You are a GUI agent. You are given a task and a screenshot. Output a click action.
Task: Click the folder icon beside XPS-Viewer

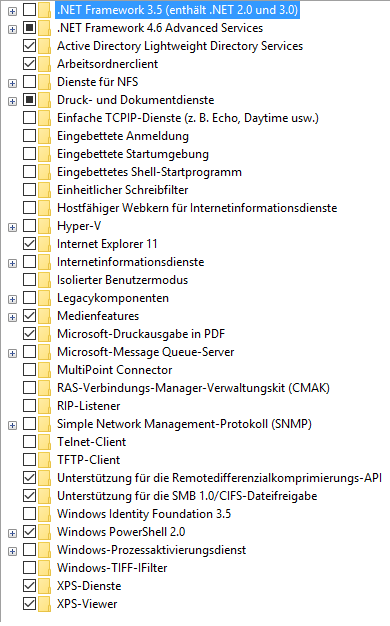tap(45, 604)
